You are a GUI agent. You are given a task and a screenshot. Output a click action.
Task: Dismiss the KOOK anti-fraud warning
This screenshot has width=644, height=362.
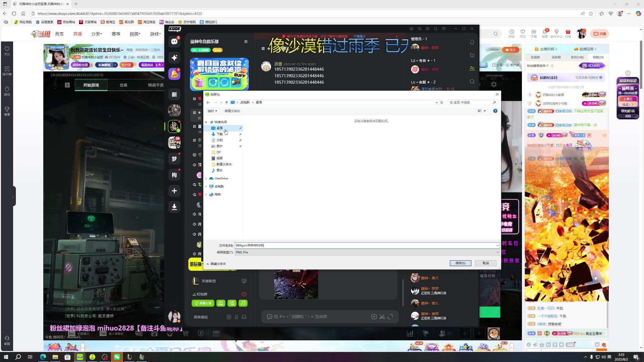[x=396, y=36]
